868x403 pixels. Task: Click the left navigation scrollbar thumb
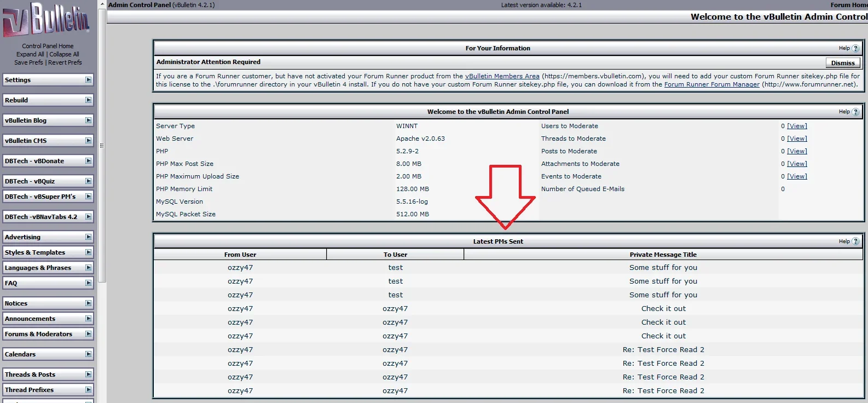pos(102,145)
